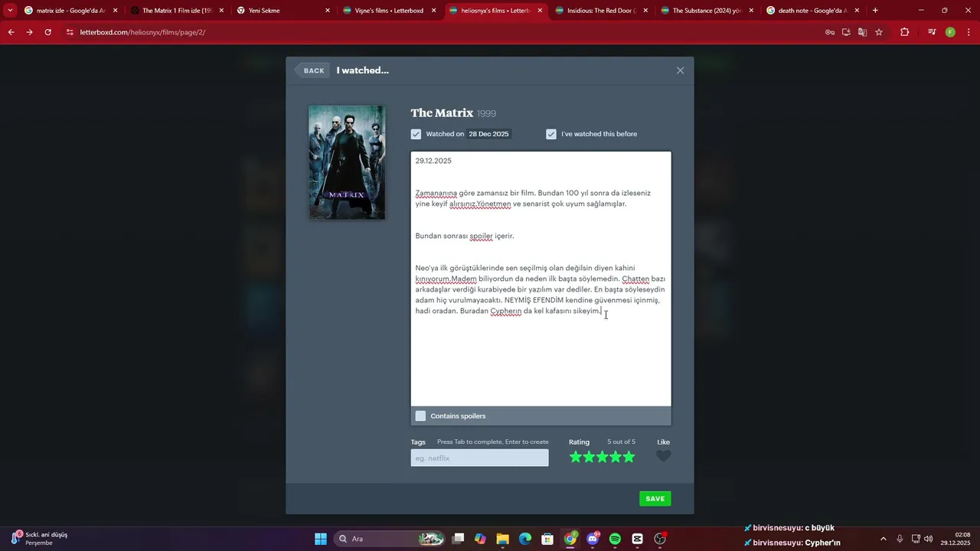Open File Explorer from the taskbar
The image size is (980, 551).
502,539
